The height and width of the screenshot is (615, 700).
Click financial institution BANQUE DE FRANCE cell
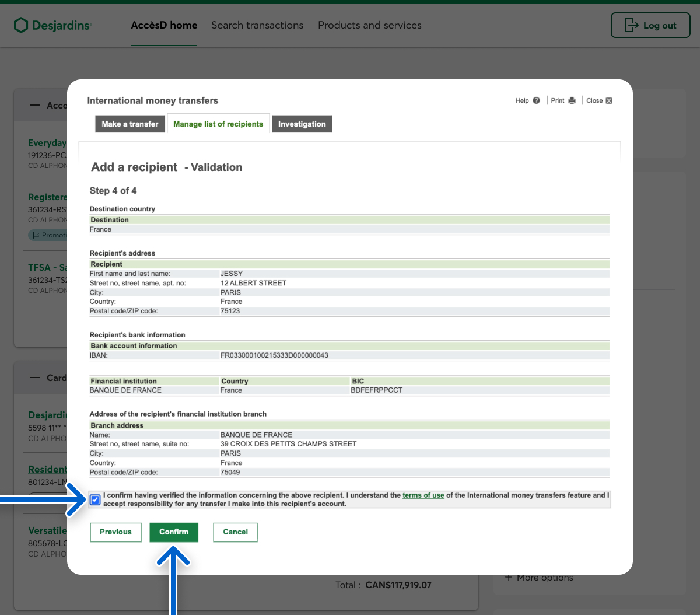125,390
